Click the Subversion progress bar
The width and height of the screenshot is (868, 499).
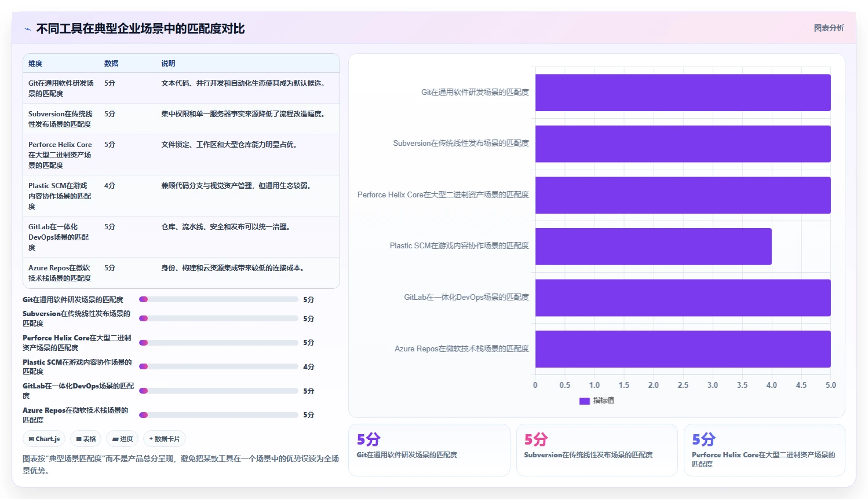pyautogui.click(x=218, y=318)
